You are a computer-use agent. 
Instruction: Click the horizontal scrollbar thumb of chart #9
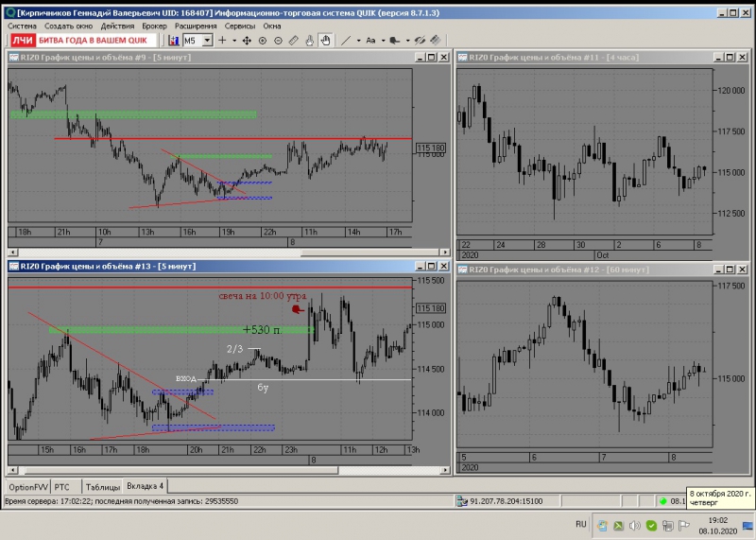(369, 252)
